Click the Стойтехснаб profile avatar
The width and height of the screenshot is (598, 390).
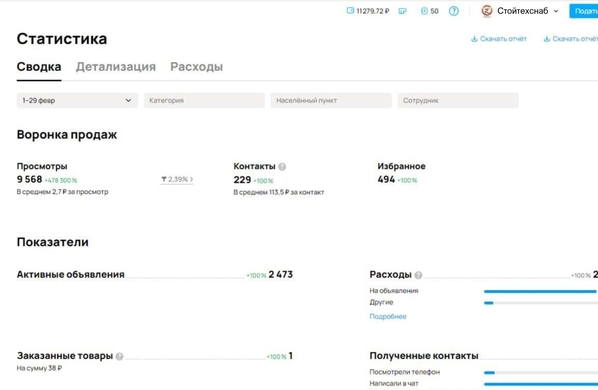[487, 11]
